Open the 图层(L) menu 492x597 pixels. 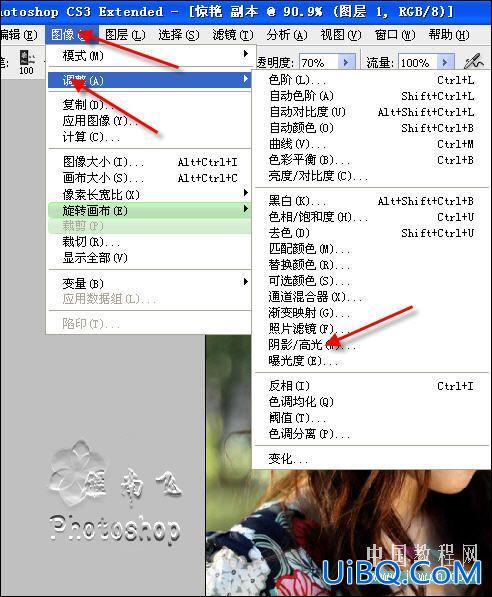(125, 35)
